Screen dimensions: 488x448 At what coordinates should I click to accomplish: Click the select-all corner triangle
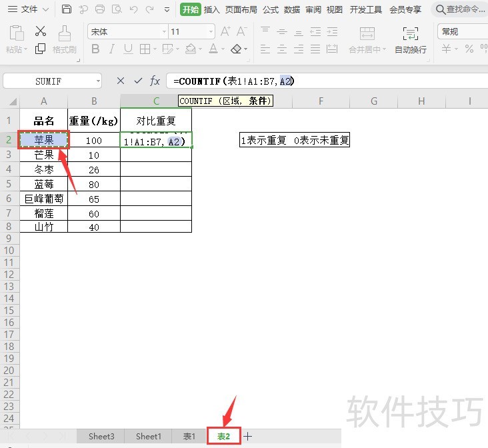click(x=13, y=101)
